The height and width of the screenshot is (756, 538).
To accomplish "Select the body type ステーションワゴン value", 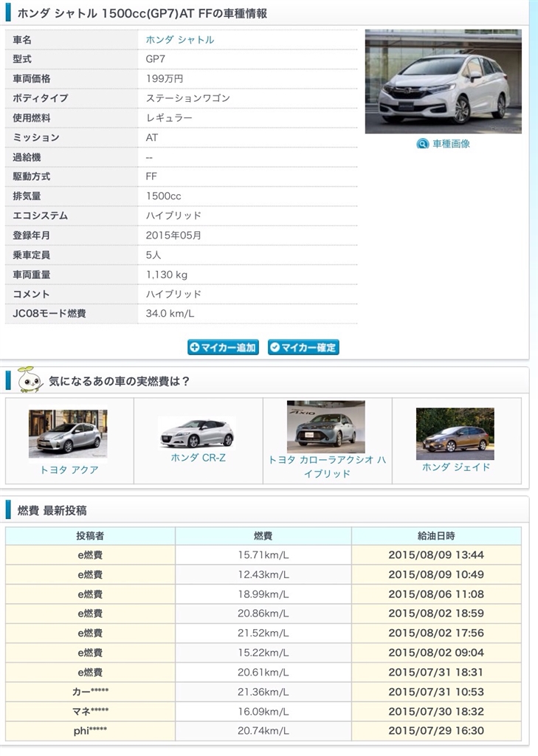I will 188,98.
